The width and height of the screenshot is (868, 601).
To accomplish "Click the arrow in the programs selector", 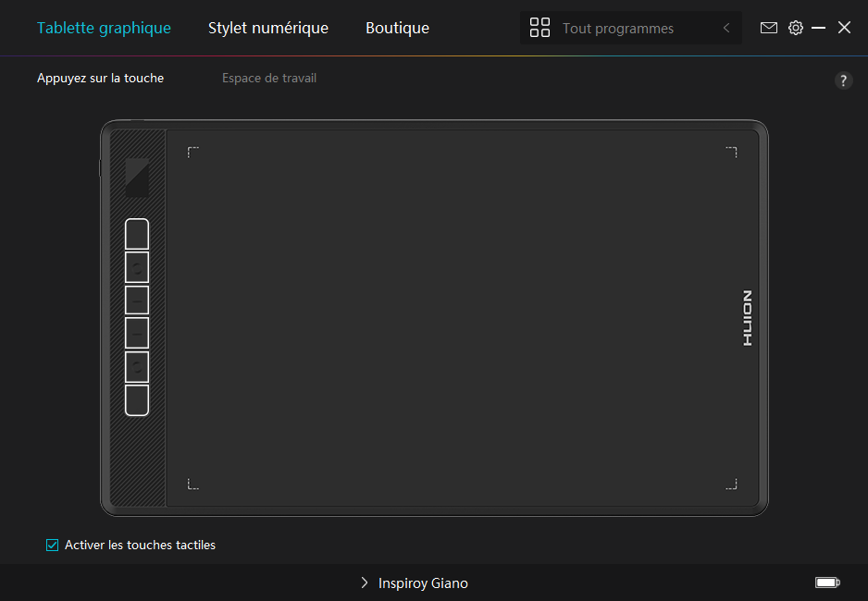I will [x=726, y=29].
